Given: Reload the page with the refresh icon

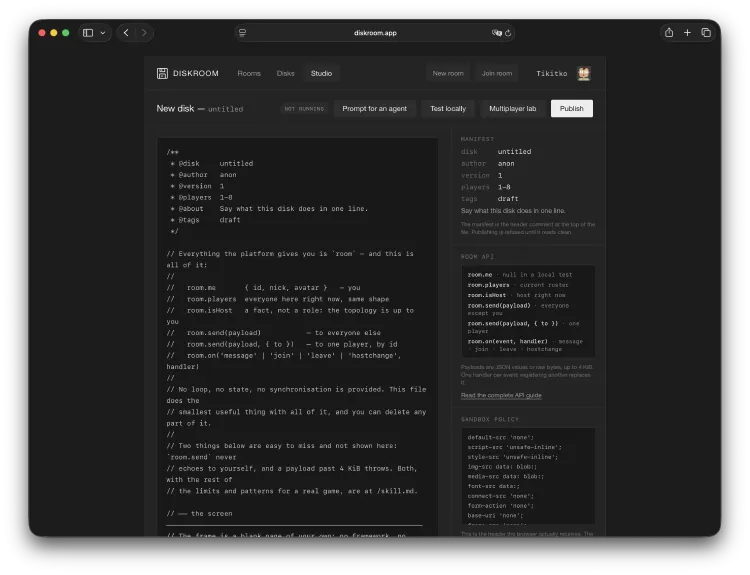Looking at the screenshot, I should click(x=508, y=33).
